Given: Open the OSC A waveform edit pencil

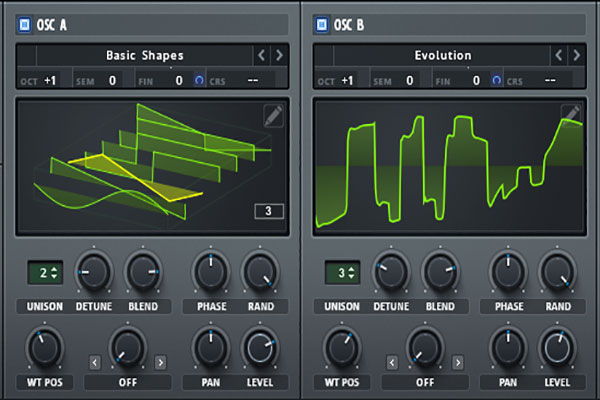Looking at the screenshot, I should click(273, 116).
